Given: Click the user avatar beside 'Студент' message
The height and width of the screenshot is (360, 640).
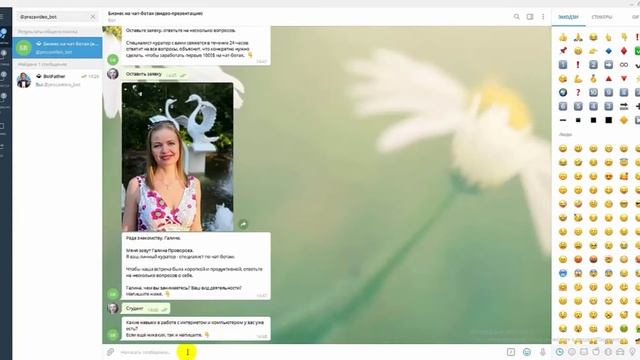Looking at the screenshot, I should (113, 308).
